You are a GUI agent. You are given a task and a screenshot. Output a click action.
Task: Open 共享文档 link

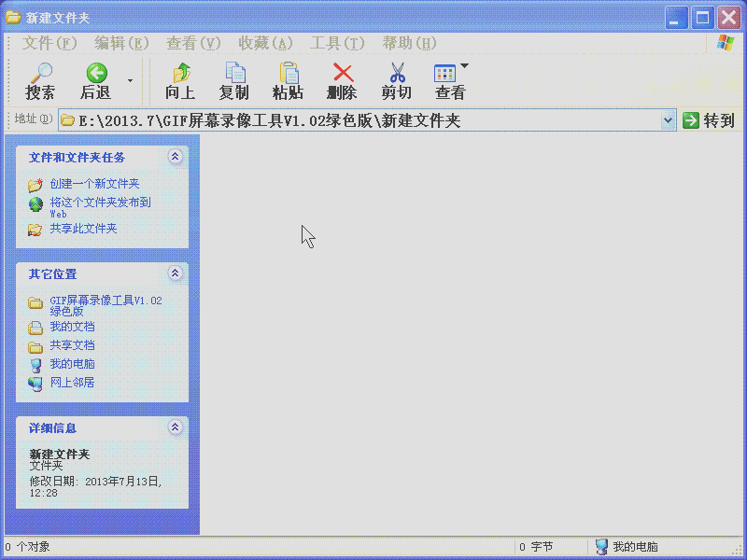73,345
